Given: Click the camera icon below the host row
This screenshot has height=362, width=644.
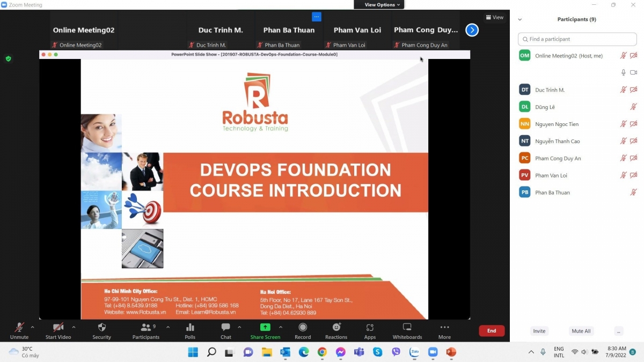Looking at the screenshot, I should (x=634, y=72).
